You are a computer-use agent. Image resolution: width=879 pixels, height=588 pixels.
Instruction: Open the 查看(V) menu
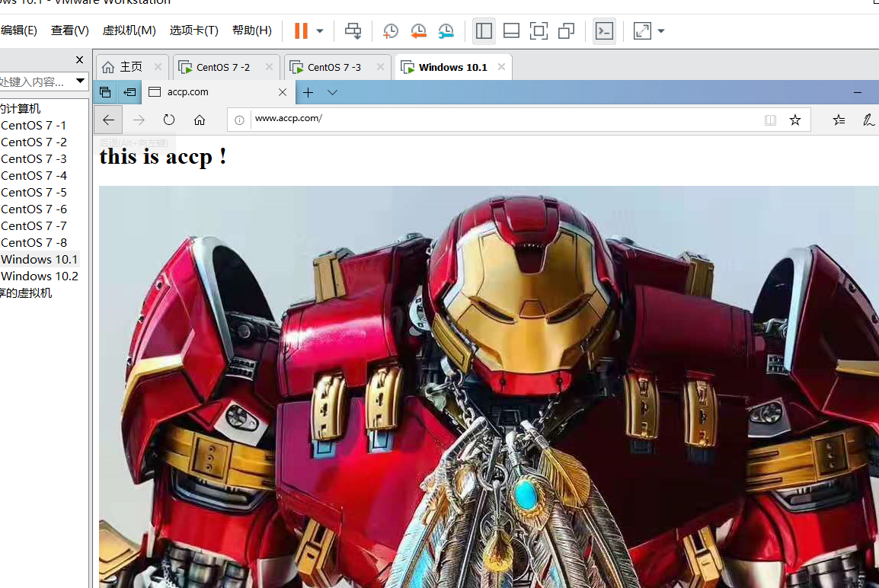click(x=70, y=30)
